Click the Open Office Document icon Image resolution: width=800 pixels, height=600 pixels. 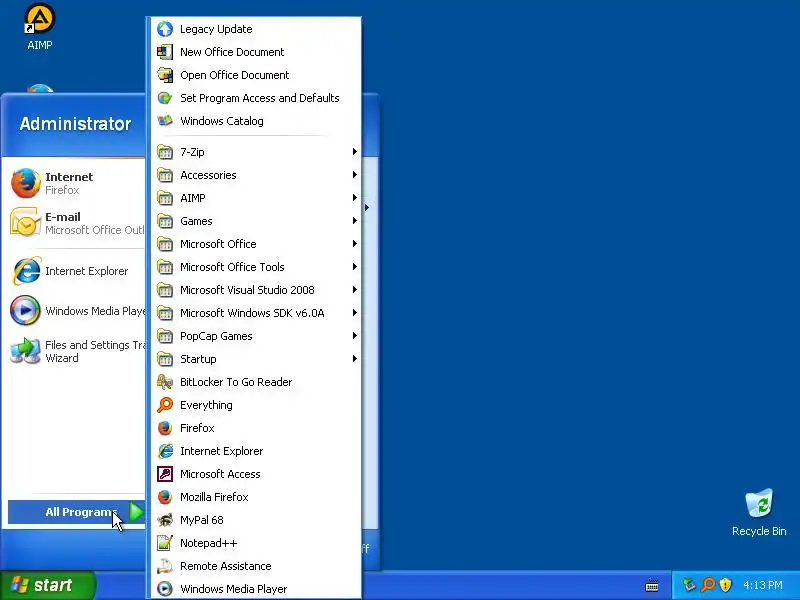(x=165, y=75)
